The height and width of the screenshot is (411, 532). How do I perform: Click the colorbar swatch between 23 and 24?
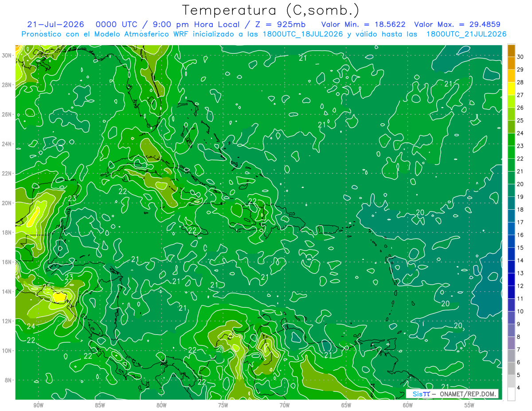[x=511, y=140]
